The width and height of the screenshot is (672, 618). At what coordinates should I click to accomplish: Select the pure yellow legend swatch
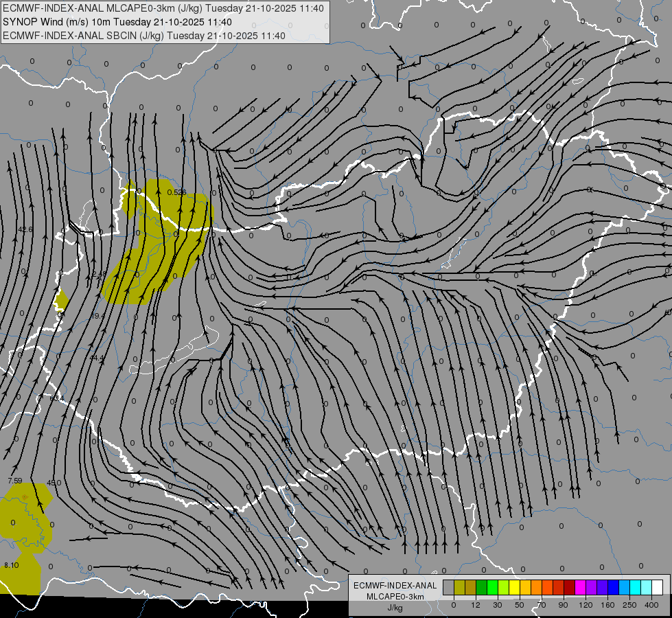[514, 587]
